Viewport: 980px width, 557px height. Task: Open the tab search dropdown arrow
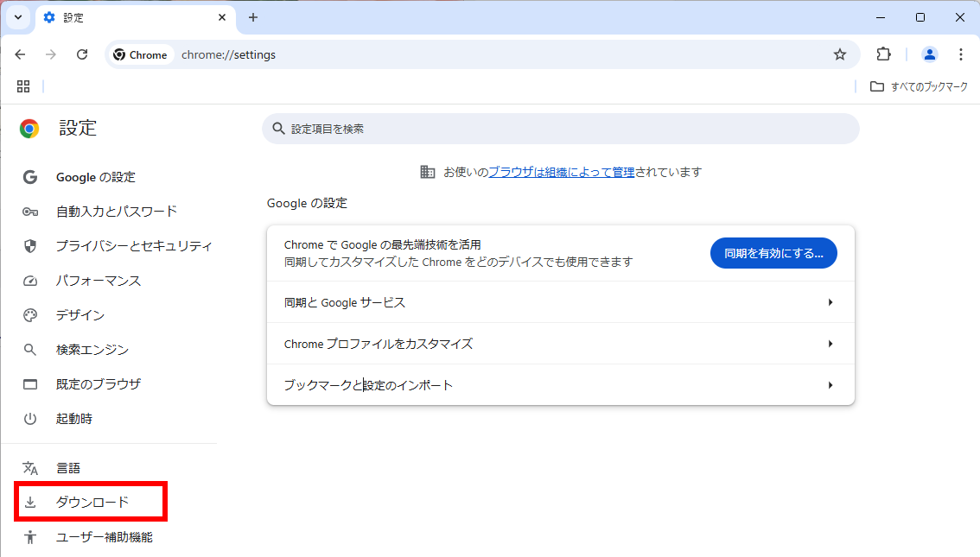pos(18,17)
